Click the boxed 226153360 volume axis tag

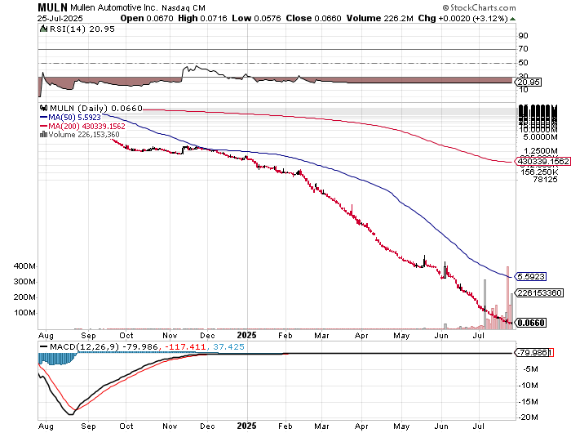[x=540, y=293]
